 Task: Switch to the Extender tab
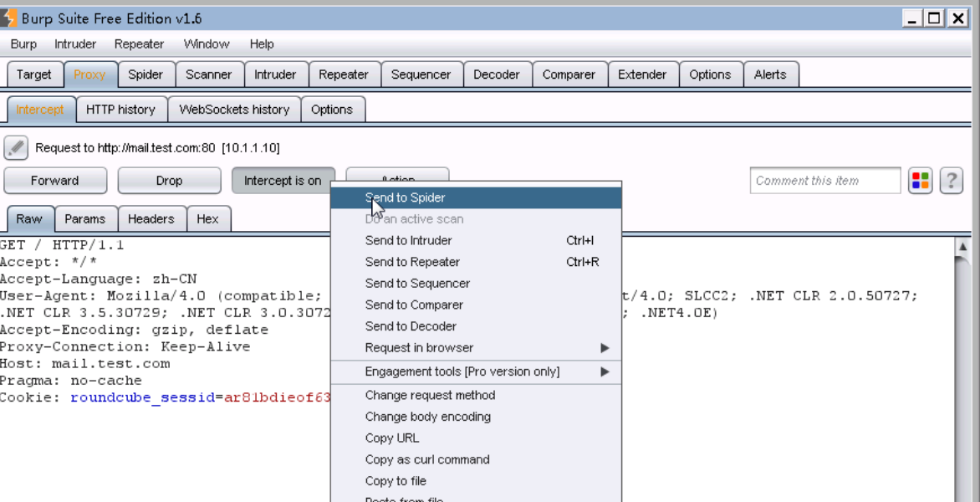coord(642,74)
